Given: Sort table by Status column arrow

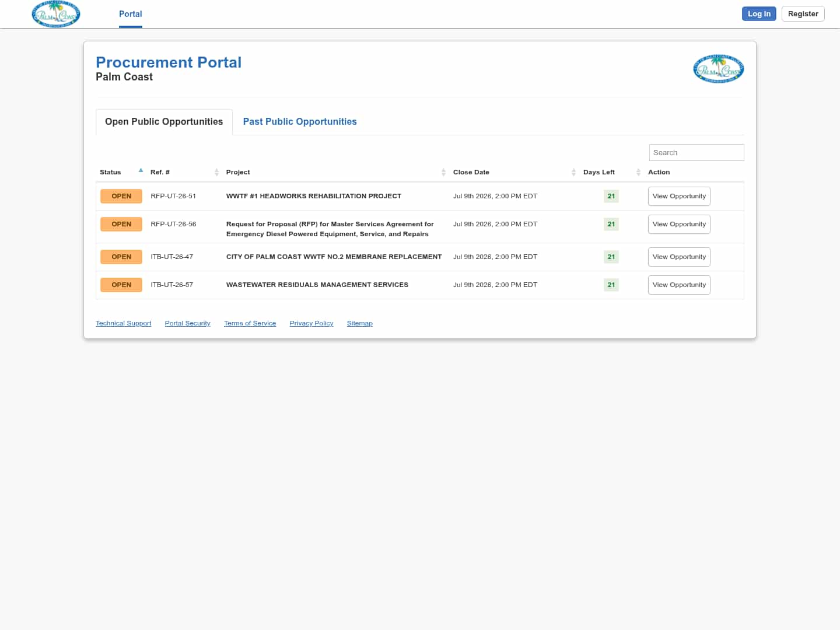Looking at the screenshot, I should click(x=141, y=171).
